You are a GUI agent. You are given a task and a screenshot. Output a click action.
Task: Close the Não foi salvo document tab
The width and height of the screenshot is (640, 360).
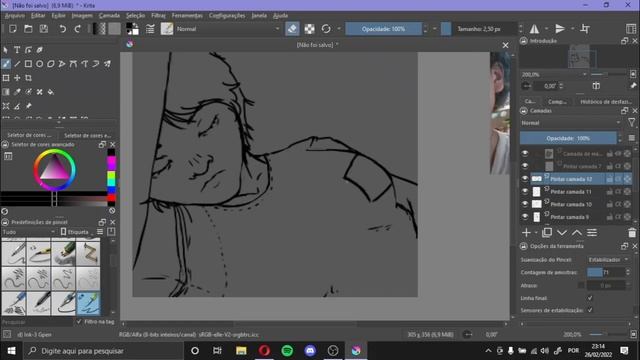505,45
